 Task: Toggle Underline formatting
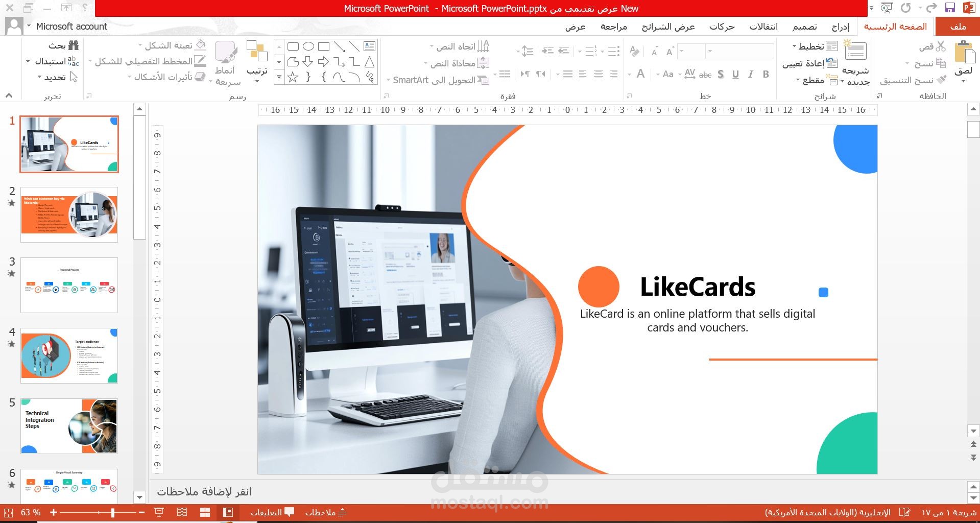point(735,75)
